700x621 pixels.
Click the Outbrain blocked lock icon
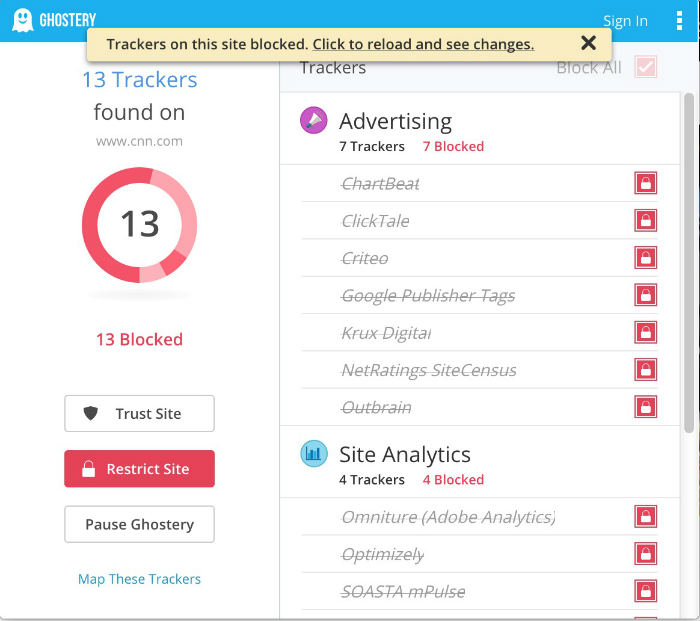[x=646, y=407]
